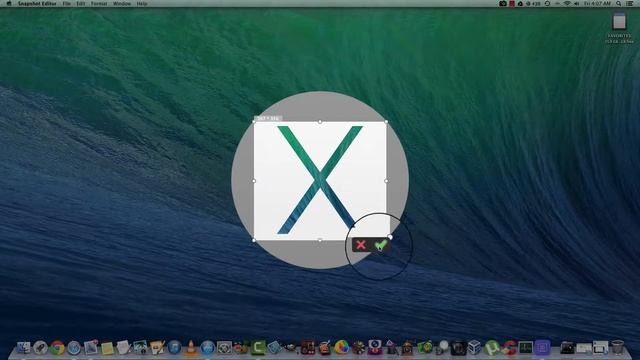
Task: Open the Stickies yellow note in Dock
Action: (x=107, y=348)
